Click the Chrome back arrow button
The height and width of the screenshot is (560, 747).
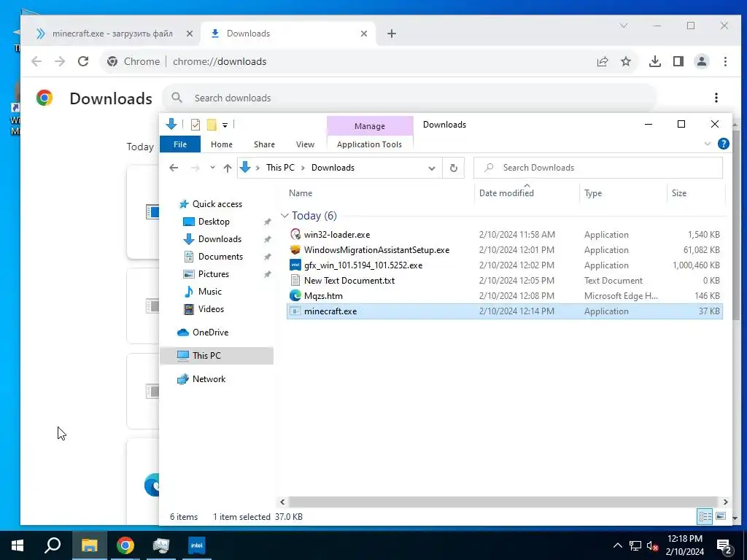tap(36, 61)
